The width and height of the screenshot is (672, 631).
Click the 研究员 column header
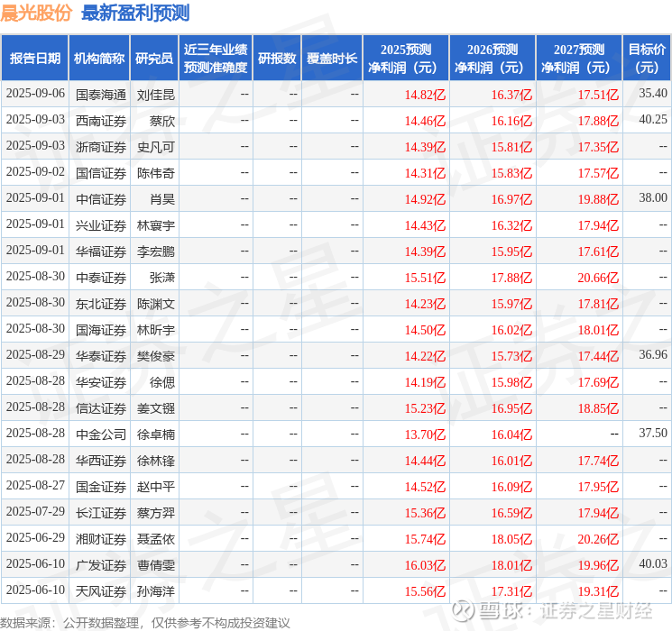[x=154, y=58]
